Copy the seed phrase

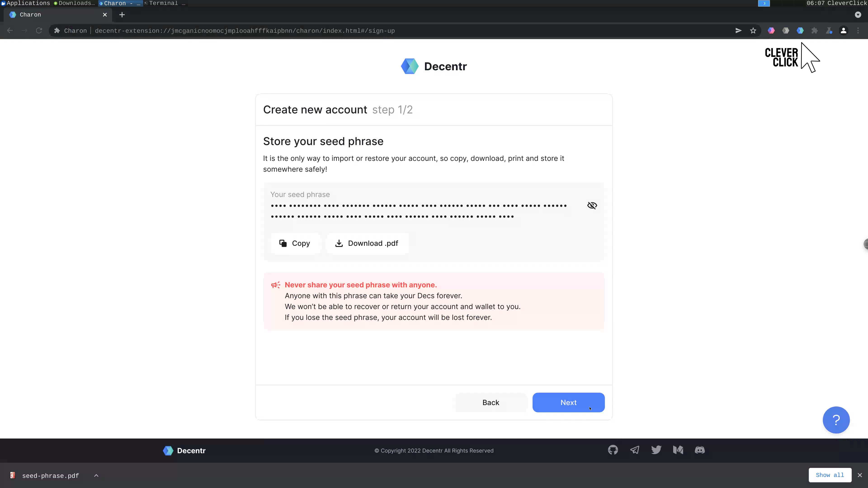tap(295, 243)
